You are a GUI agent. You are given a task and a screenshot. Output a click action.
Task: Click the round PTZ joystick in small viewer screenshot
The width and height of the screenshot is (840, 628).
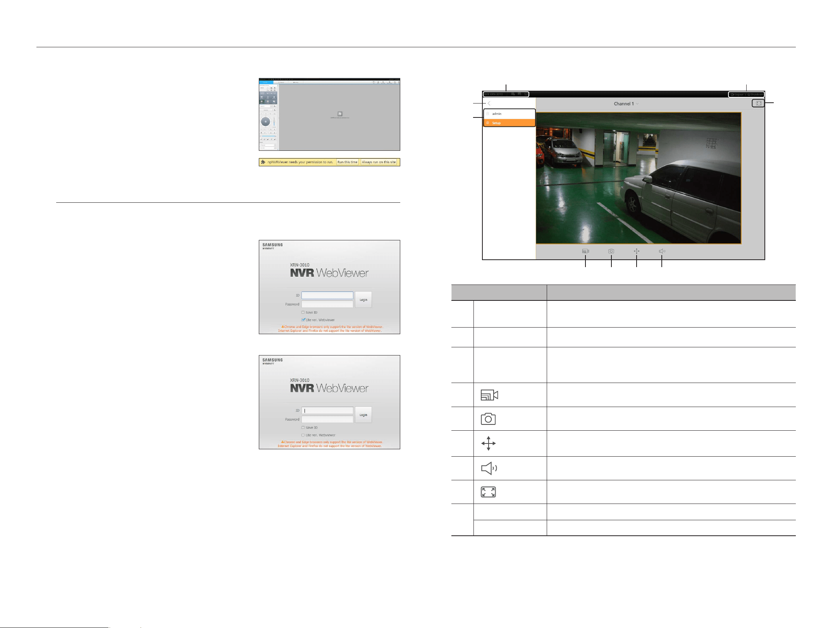click(x=265, y=122)
